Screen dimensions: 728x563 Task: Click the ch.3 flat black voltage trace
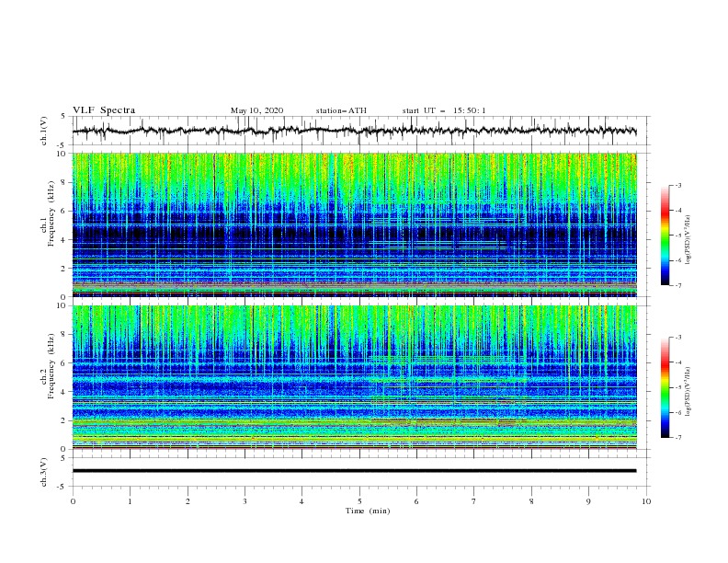tap(354, 471)
